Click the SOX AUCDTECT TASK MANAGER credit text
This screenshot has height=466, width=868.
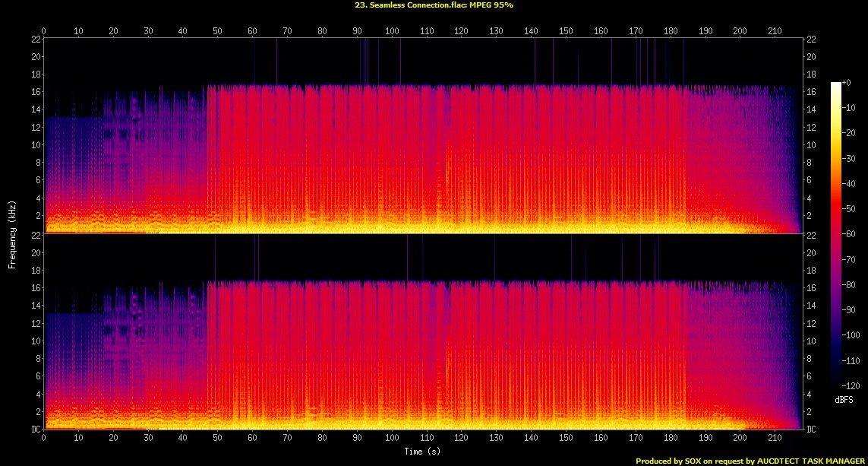click(x=750, y=461)
